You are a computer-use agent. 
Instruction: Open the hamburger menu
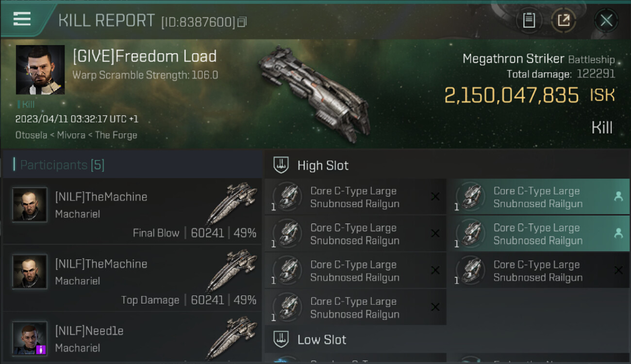[22, 19]
